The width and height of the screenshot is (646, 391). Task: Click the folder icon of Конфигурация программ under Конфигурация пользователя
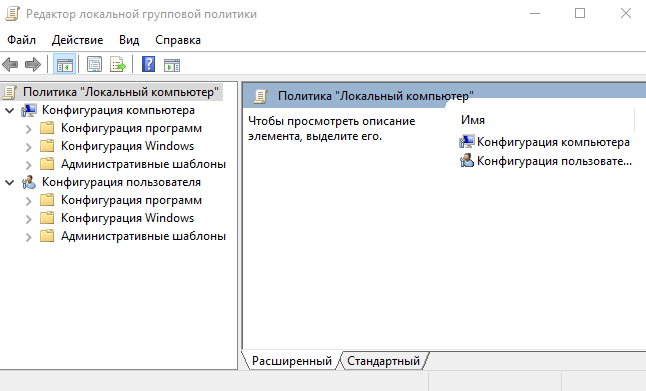tap(47, 200)
